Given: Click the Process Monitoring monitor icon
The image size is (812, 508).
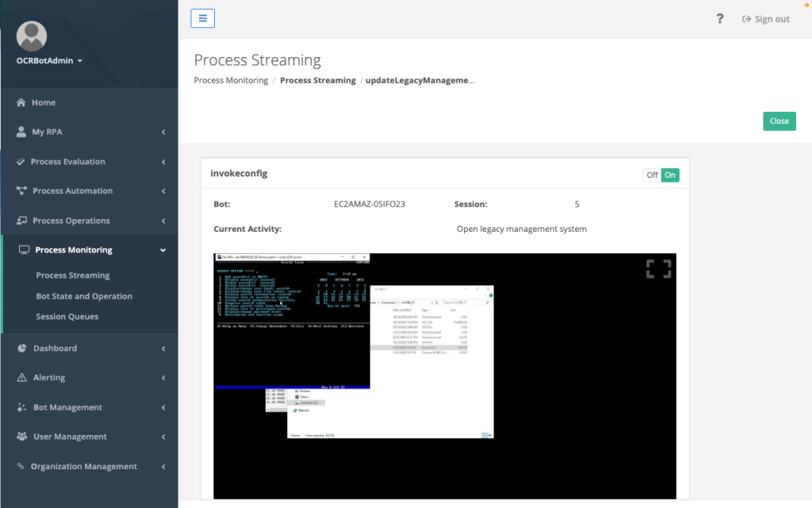Looking at the screenshot, I should click(x=24, y=250).
